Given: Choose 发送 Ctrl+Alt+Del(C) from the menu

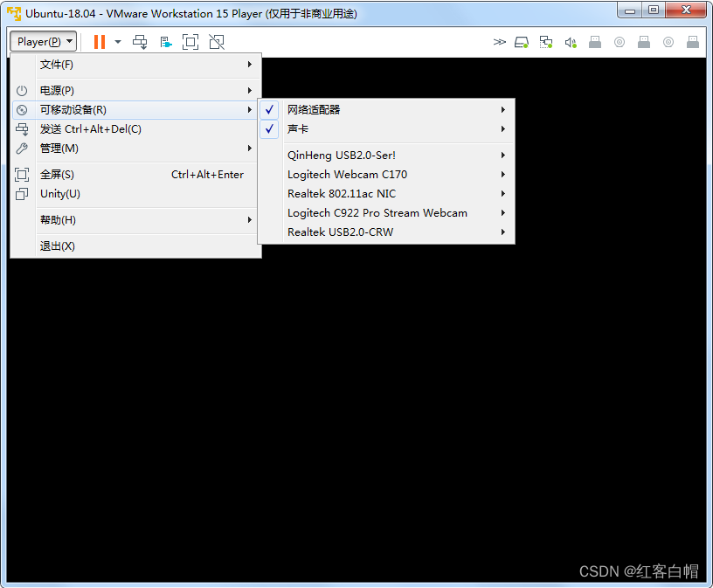Looking at the screenshot, I should [x=135, y=129].
